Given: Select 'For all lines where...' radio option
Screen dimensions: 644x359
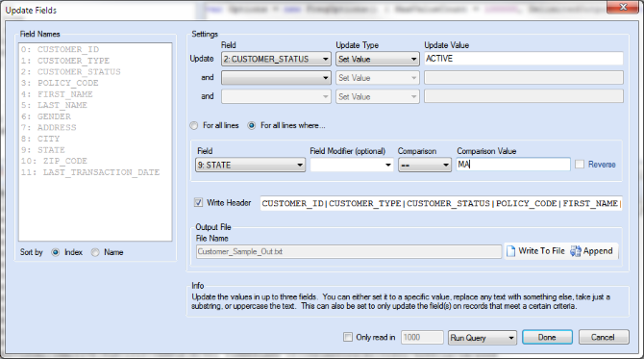Looking at the screenshot, I should [x=252, y=126].
